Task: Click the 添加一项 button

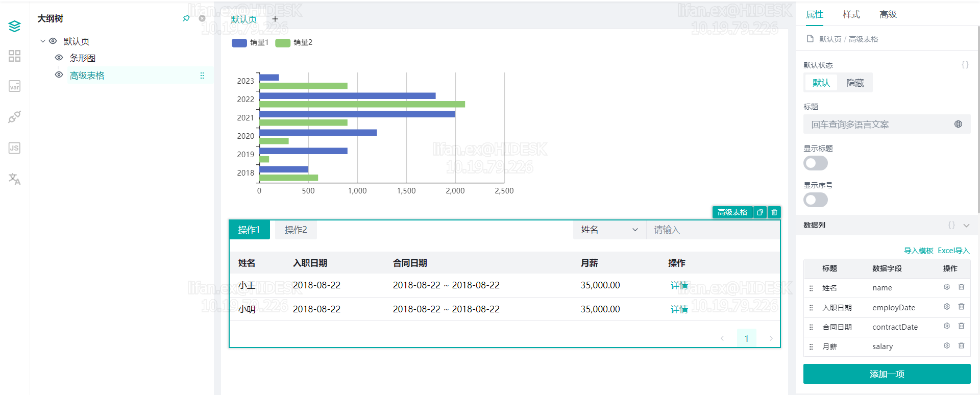Action: (x=887, y=374)
